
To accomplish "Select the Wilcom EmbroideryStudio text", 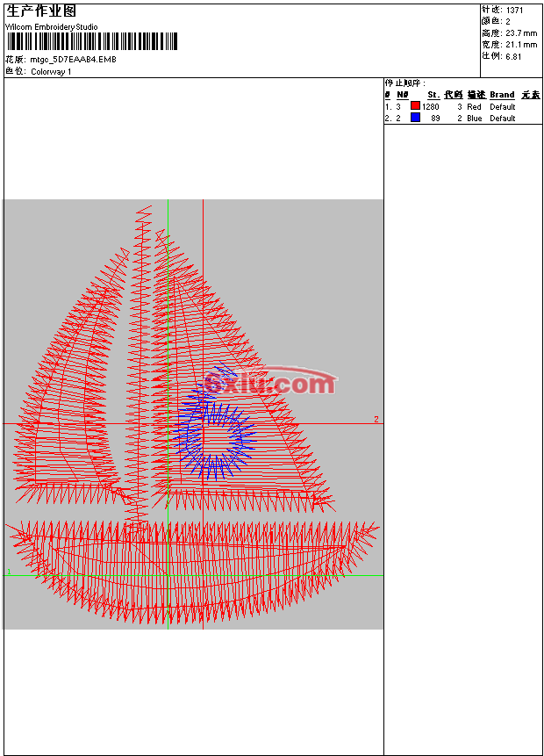I will [x=52, y=27].
